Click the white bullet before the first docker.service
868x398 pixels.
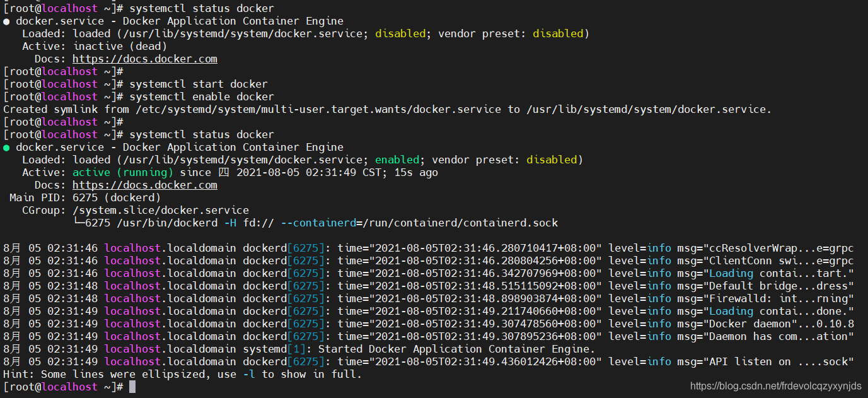(6, 21)
